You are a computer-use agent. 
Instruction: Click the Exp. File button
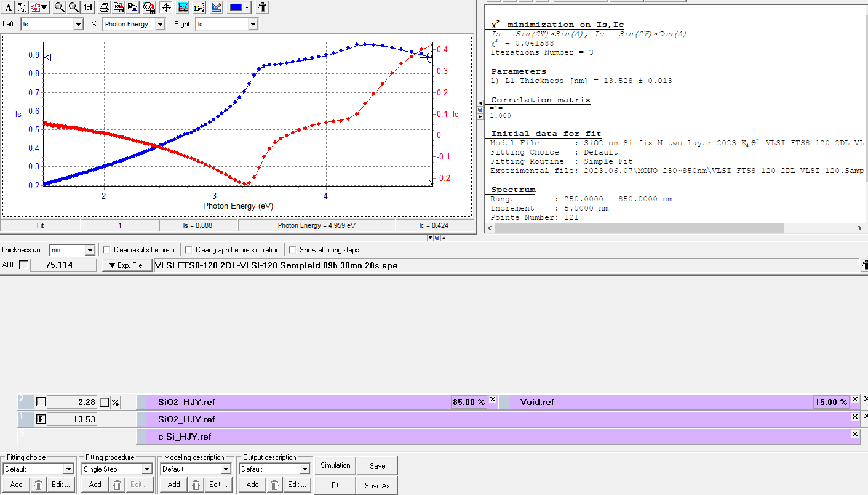[x=127, y=265]
